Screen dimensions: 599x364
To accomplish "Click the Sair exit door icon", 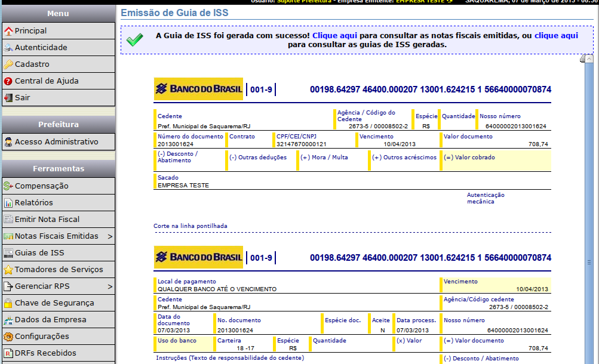I will (8, 98).
